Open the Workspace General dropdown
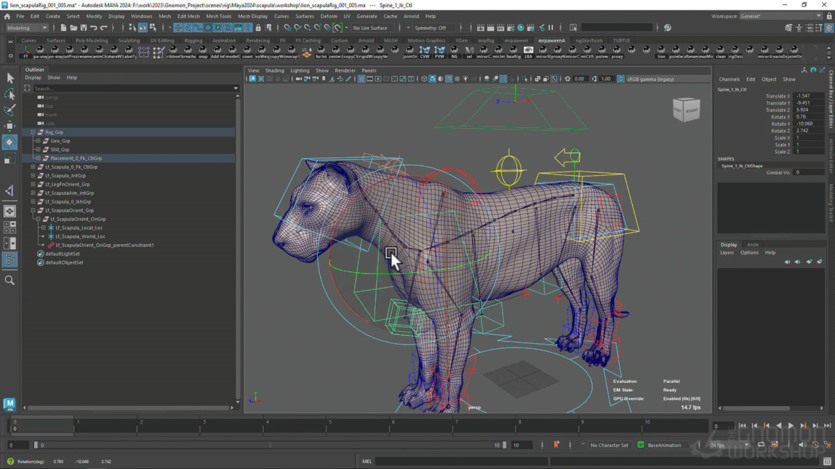 pyautogui.click(x=780, y=17)
